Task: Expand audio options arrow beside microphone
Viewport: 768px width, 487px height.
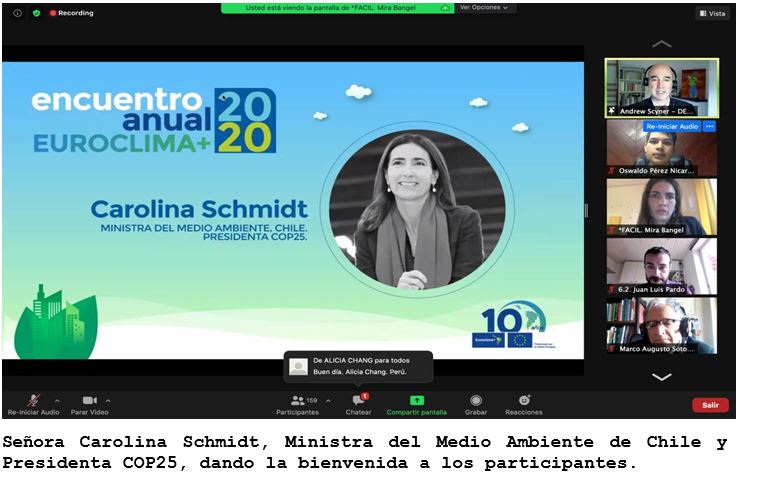Action: [x=57, y=401]
